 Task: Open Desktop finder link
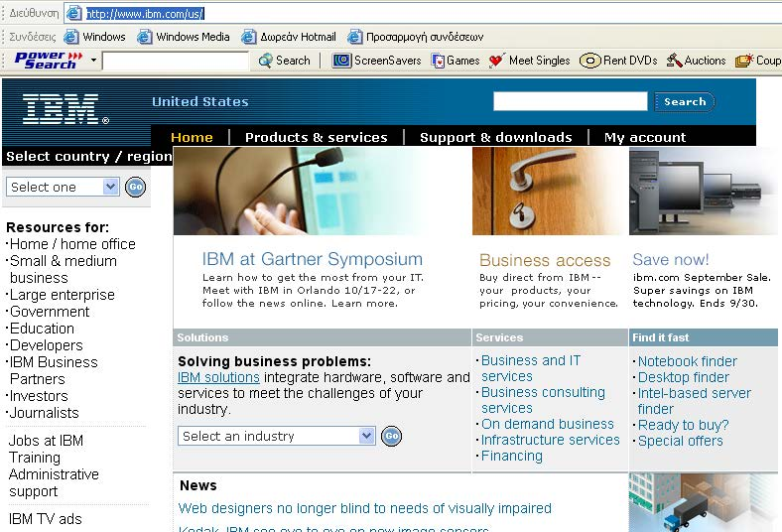tap(683, 377)
